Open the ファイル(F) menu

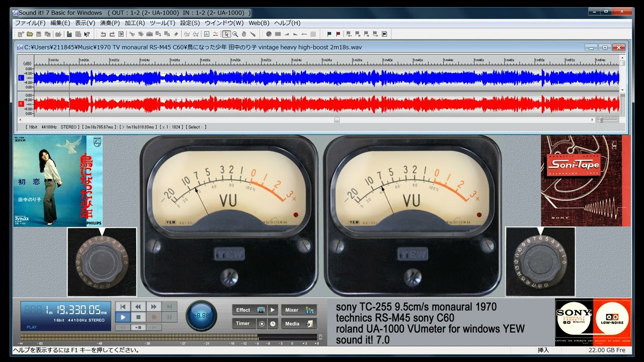[30, 23]
